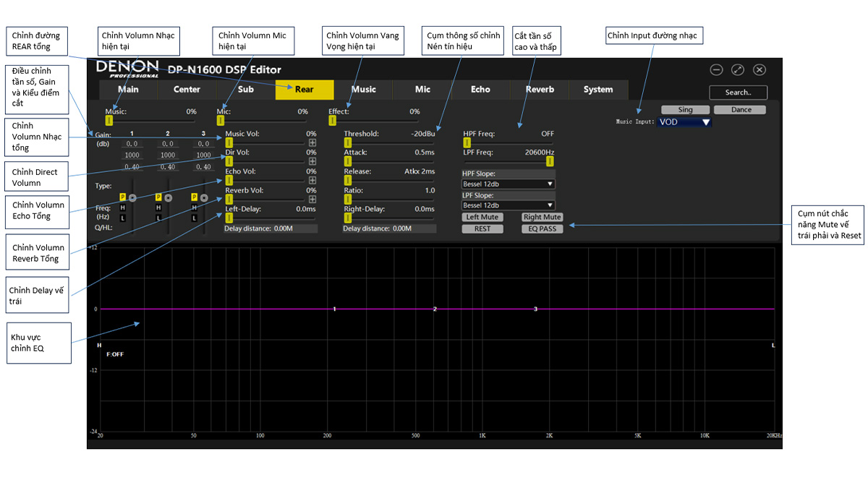Click the Music volume slider handle
The height and width of the screenshot is (496, 868).
pyautogui.click(x=109, y=121)
